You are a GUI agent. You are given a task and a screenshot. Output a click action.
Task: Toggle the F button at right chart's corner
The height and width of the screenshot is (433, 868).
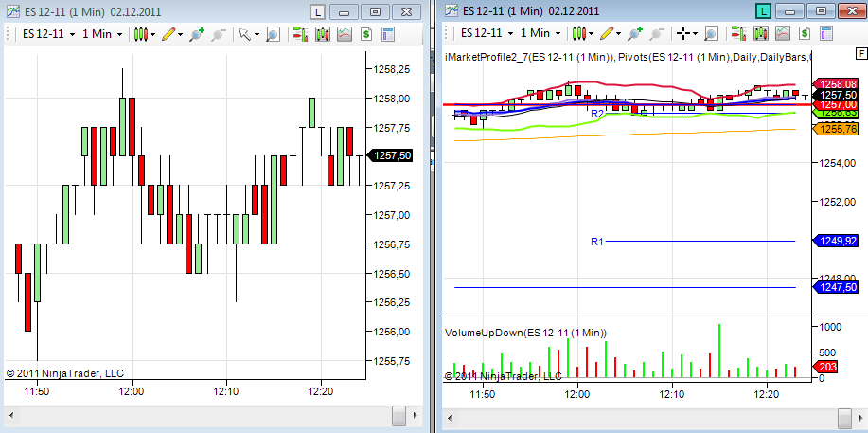pyautogui.click(x=860, y=53)
